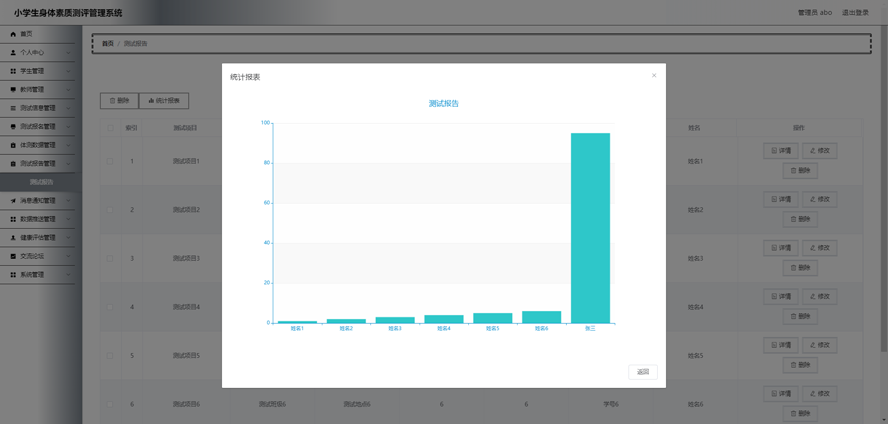
Task: Check the checkbox for row 测试项目4
Action: (110, 307)
